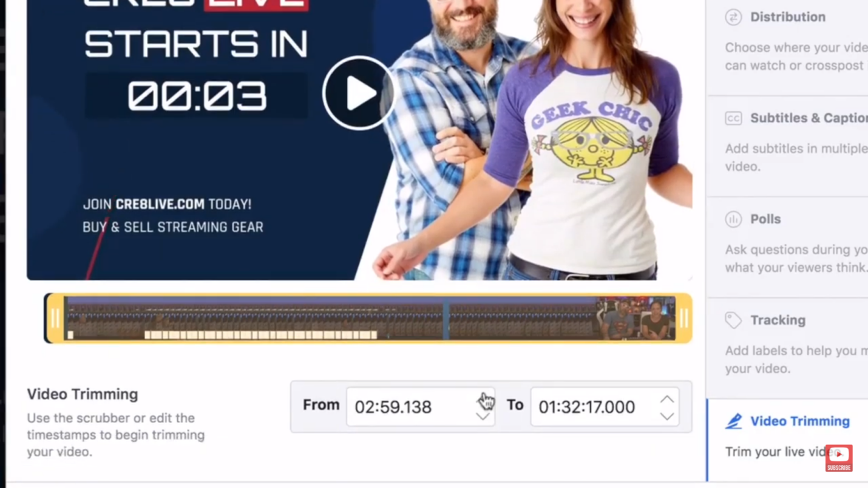This screenshot has width=868, height=488.
Task: Click the 'Choose where your' description text
Action: click(x=796, y=56)
